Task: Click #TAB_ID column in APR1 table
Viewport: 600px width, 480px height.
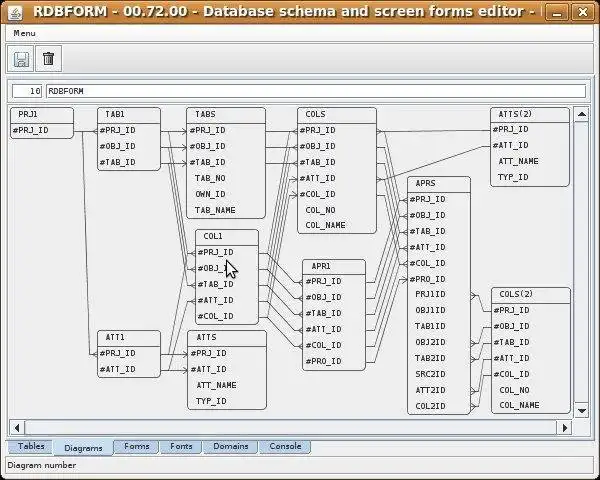Action: pos(323,313)
